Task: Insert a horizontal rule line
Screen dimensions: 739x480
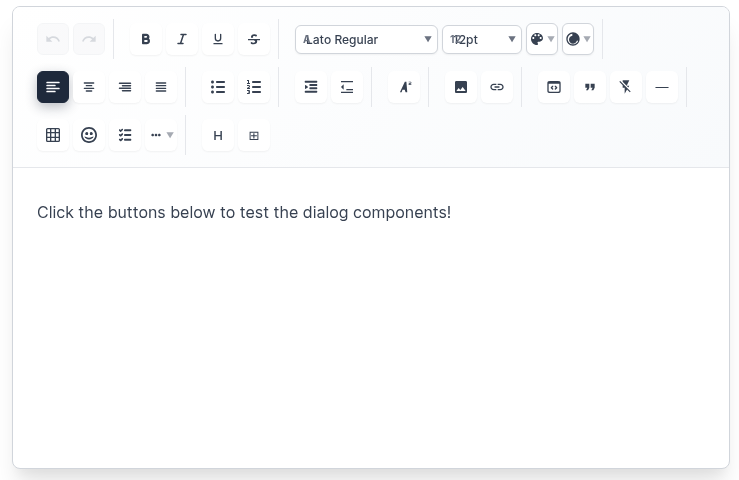Action: click(x=662, y=87)
